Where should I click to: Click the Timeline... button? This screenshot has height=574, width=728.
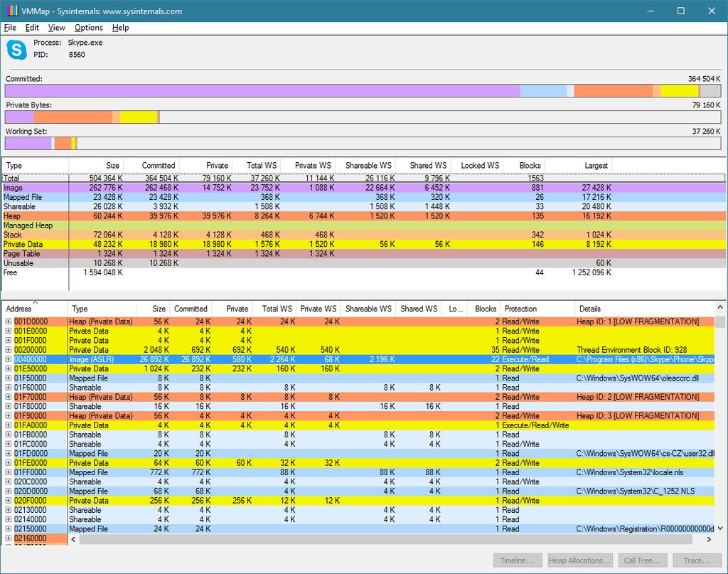point(517,560)
